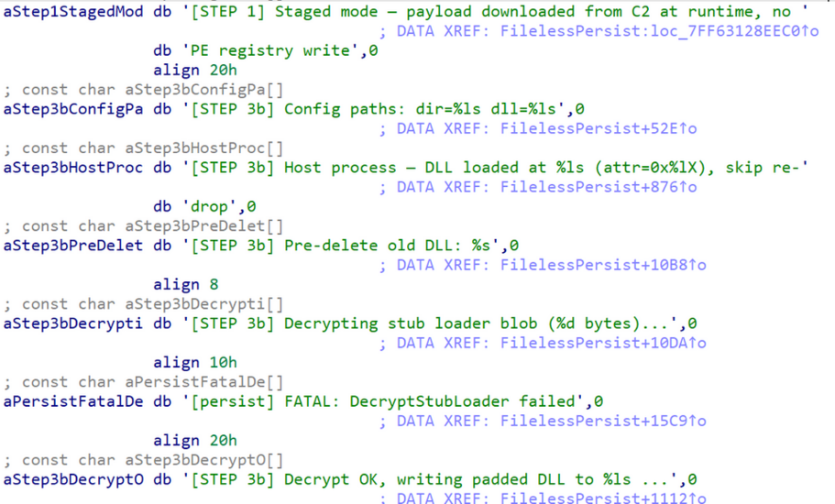Follow the FilelessPersist+52E xref
Viewport: 835px width, 504px height.
(x=598, y=129)
